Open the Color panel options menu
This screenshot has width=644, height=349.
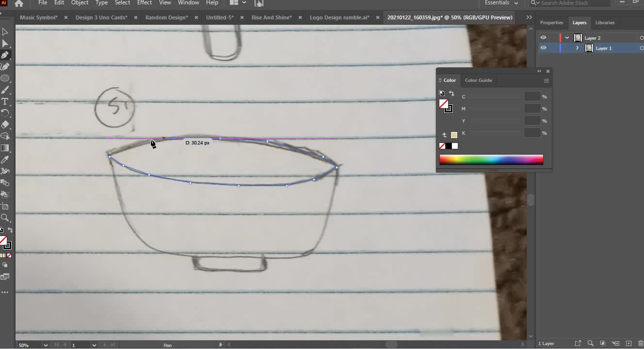[546, 80]
